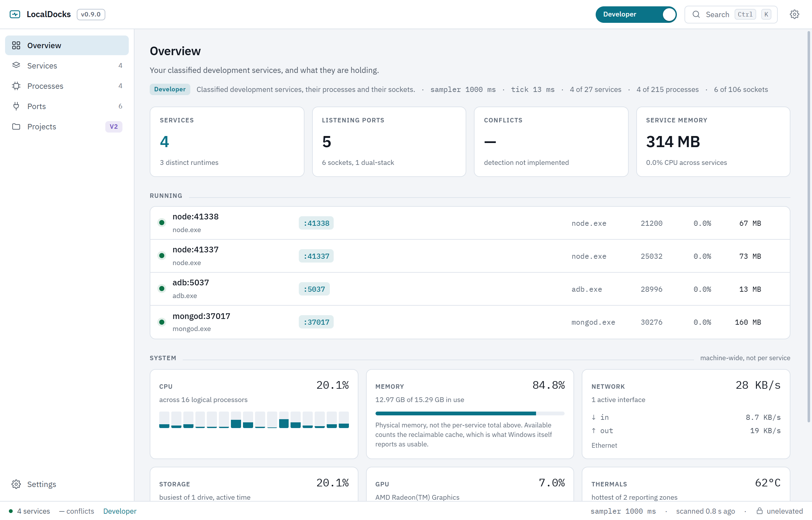Open the Ports page
812x520 pixels.
pyautogui.click(x=67, y=106)
